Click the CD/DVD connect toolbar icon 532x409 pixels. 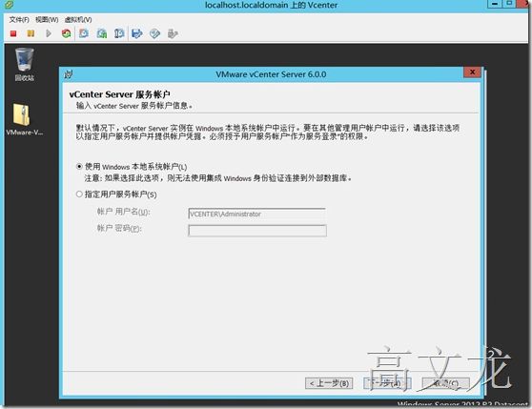(x=154, y=33)
